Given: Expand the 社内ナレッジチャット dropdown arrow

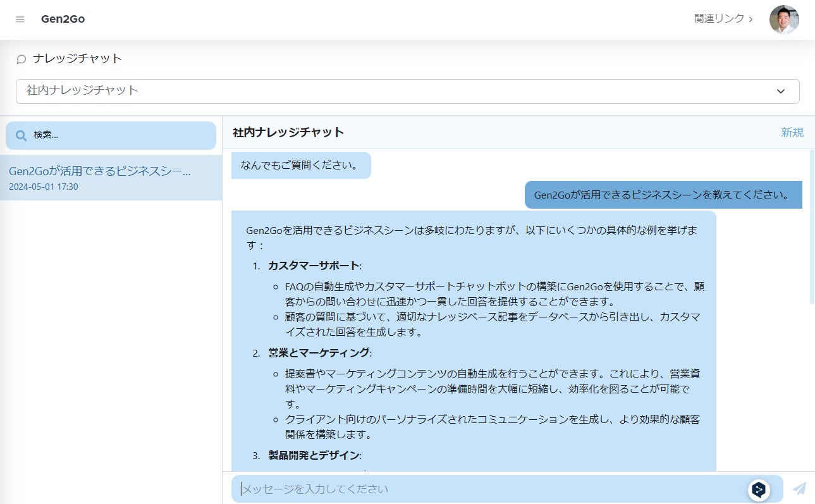Looking at the screenshot, I should tap(781, 91).
